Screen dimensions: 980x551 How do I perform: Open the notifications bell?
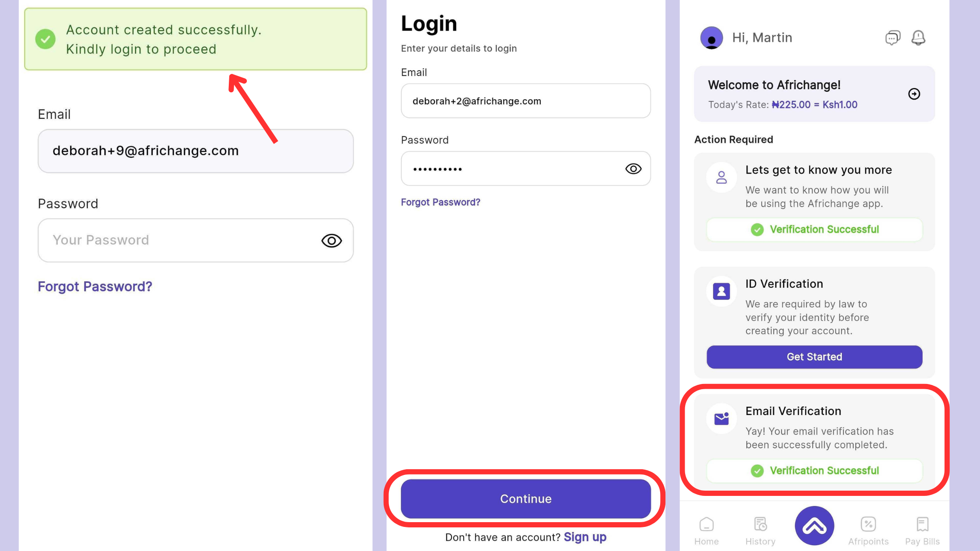[918, 38]
